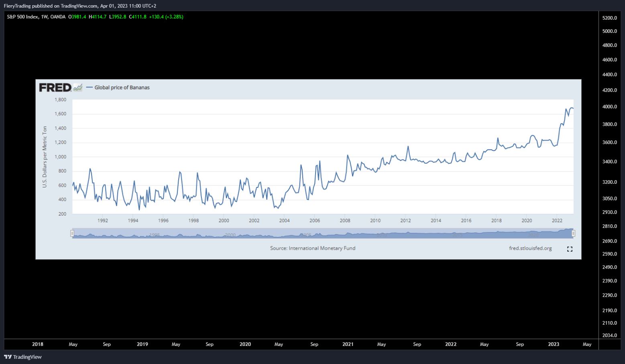Click 'U.S. Dollars per Metric Ton' axis title
The height and width of the screenshot is (364, 625).
click(45, 157)
